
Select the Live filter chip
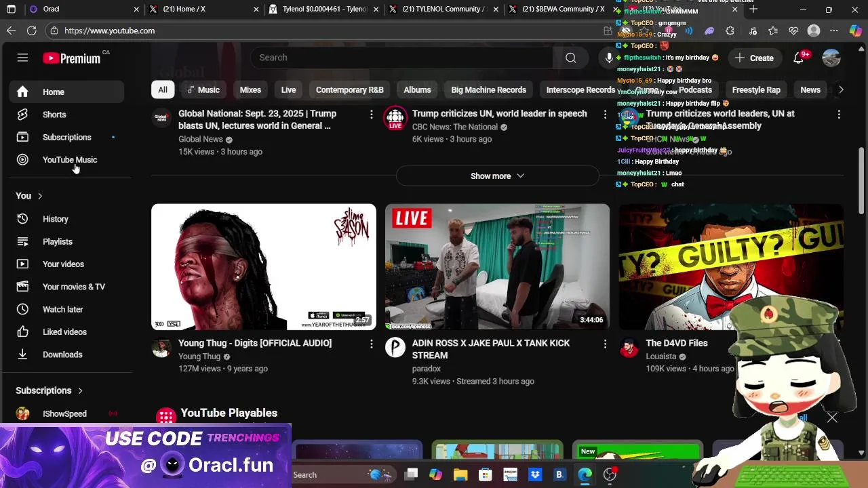[x=288, y=89]
